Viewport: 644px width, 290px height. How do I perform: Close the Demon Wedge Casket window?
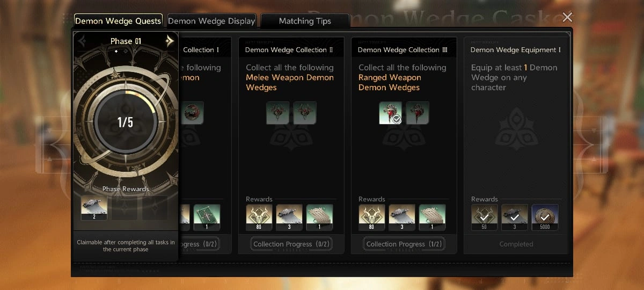click(x=567, y=17)
